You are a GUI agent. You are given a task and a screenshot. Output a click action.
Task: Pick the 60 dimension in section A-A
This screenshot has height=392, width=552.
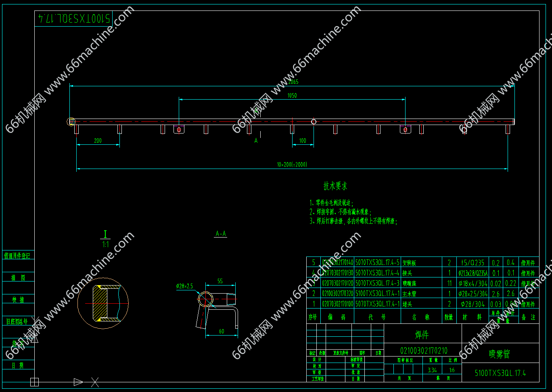click(222, 332)
